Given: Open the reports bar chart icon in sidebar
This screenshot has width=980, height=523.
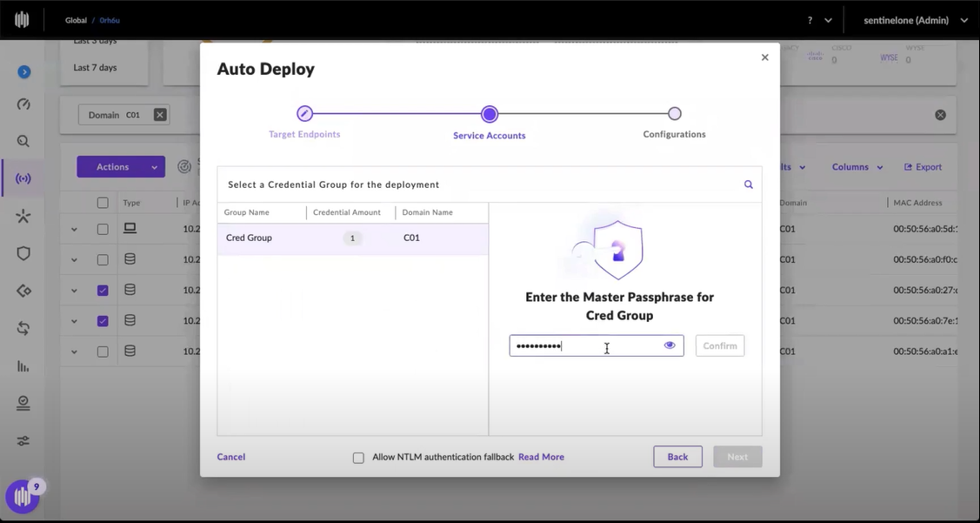Looking at the screenshot, I should 23,366.
